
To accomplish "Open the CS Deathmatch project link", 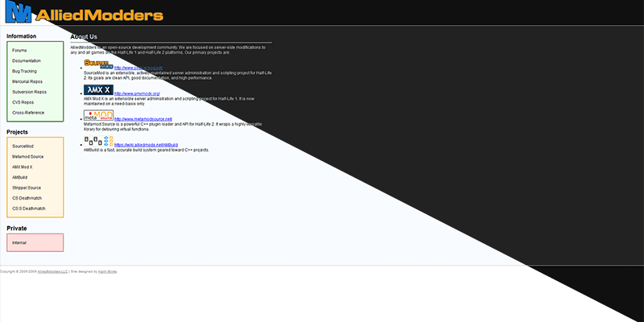I will 26,198.
